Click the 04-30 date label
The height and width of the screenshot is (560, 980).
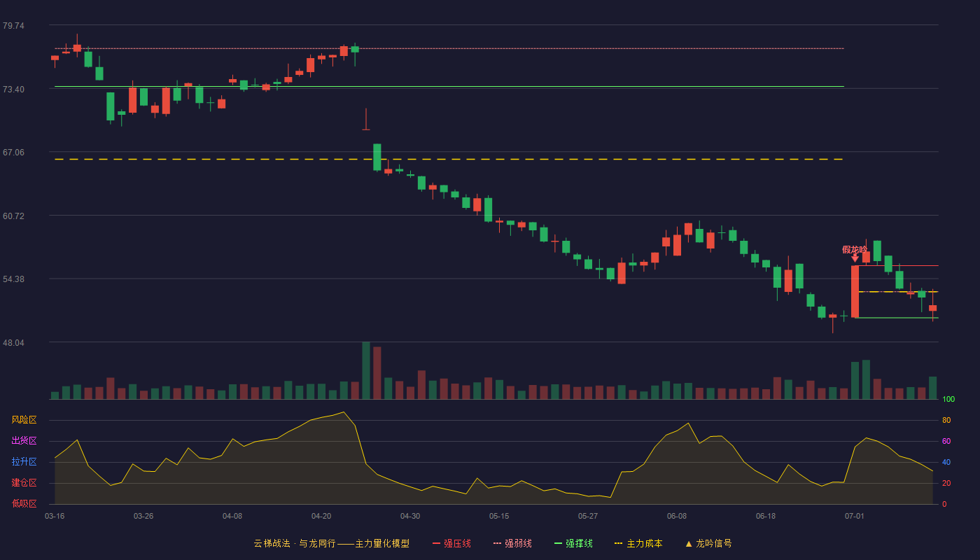(x=410, y=516)
